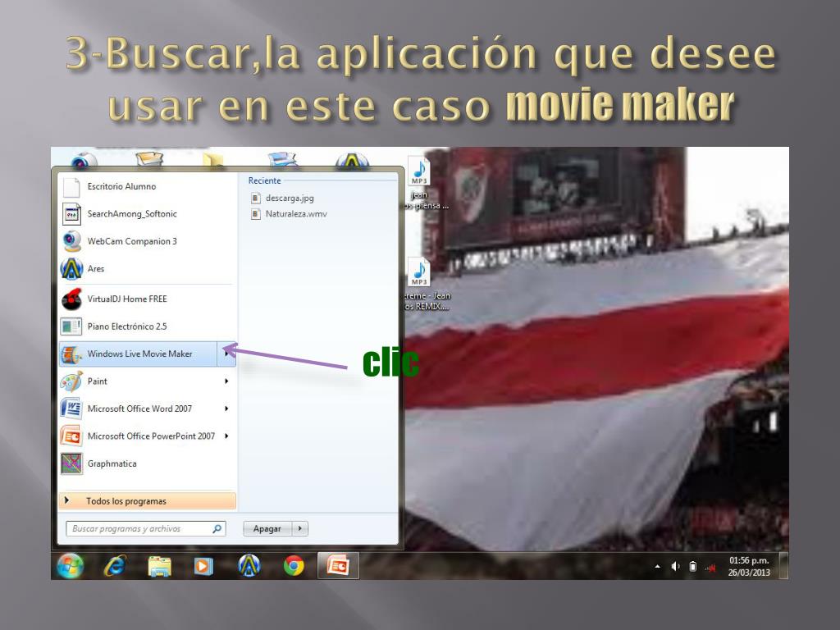Viewport: 840px width, 630px height.
Task: Click the network signal tray icon
Action: pyautogui.click(x=710, y=568)
